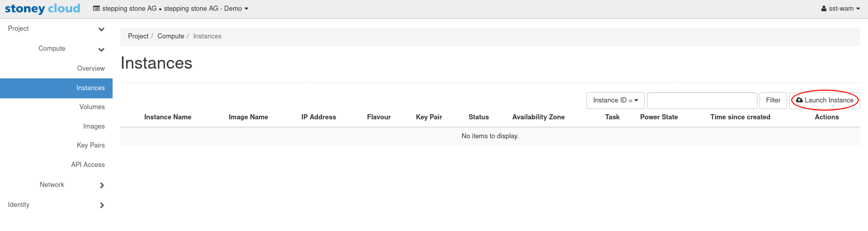Open the Instance ID filter dropdown
The height and width of the screenshot is (231, 868).
[615, 100]
